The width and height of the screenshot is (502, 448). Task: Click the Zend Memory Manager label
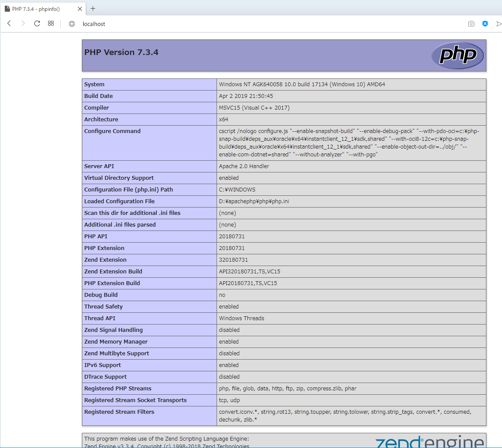coord(116,342)
